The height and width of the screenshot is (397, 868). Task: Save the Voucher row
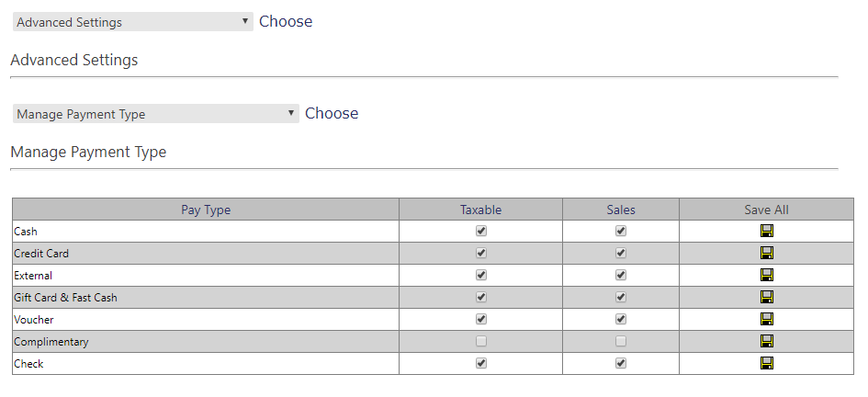[x=767, y=320]
